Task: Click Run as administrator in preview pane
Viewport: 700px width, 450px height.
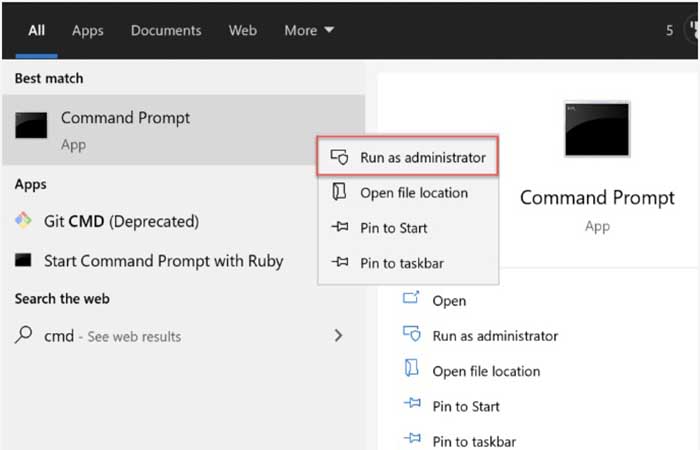Action: pyautogui.click(x=495, y=336)
